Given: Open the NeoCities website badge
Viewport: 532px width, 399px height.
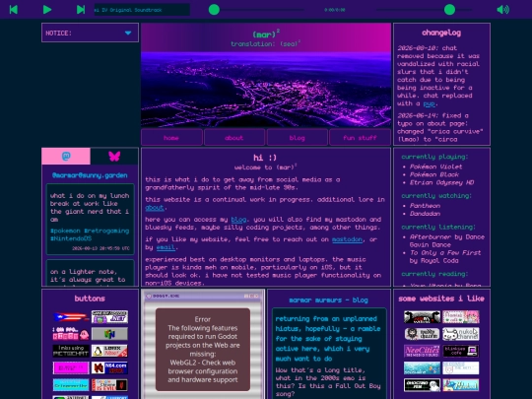Looking at the screenshot, I should [422, 351].
